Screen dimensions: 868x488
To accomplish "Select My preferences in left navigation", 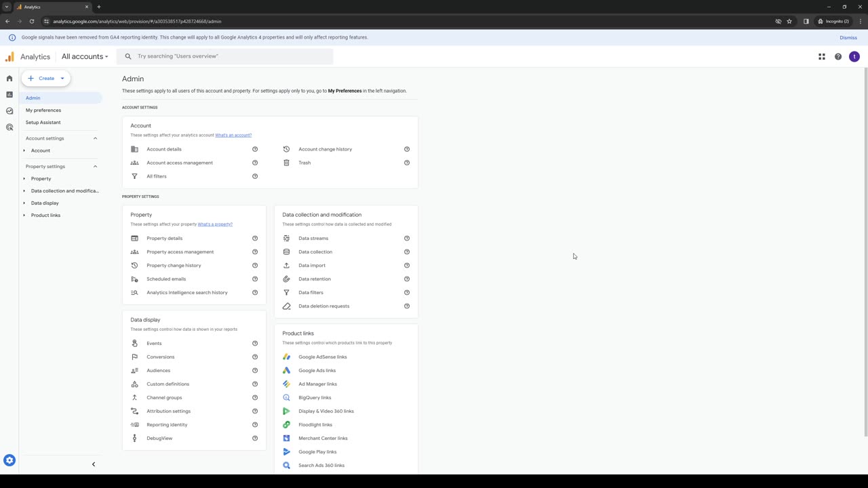I will coord(43,110).
